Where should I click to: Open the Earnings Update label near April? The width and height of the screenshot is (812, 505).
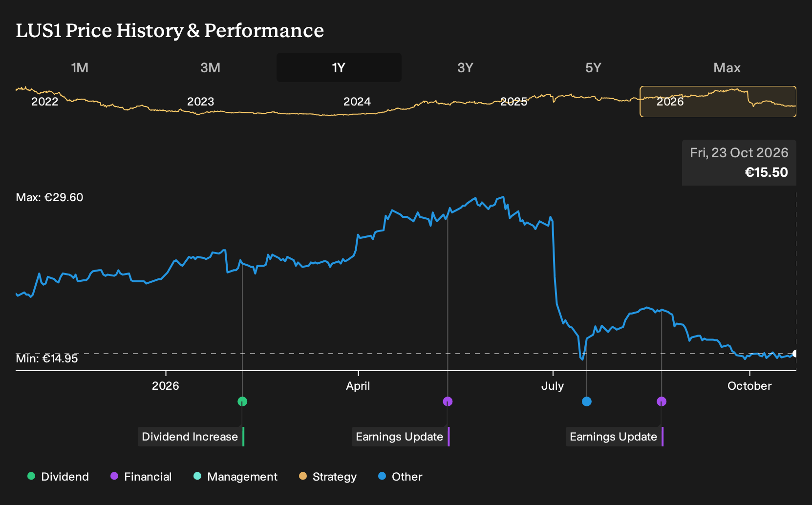pos(401,437)
